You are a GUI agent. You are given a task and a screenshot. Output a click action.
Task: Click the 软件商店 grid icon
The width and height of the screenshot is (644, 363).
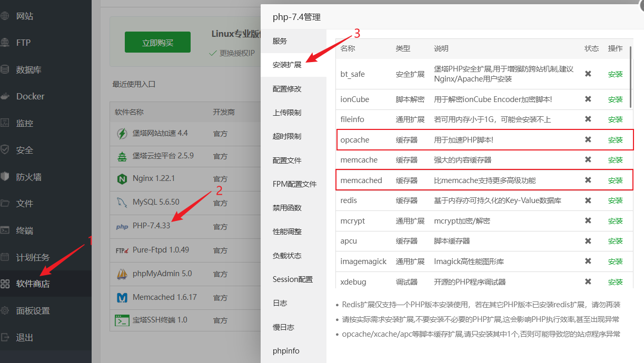pyautogui.click(x=5, y=284)
